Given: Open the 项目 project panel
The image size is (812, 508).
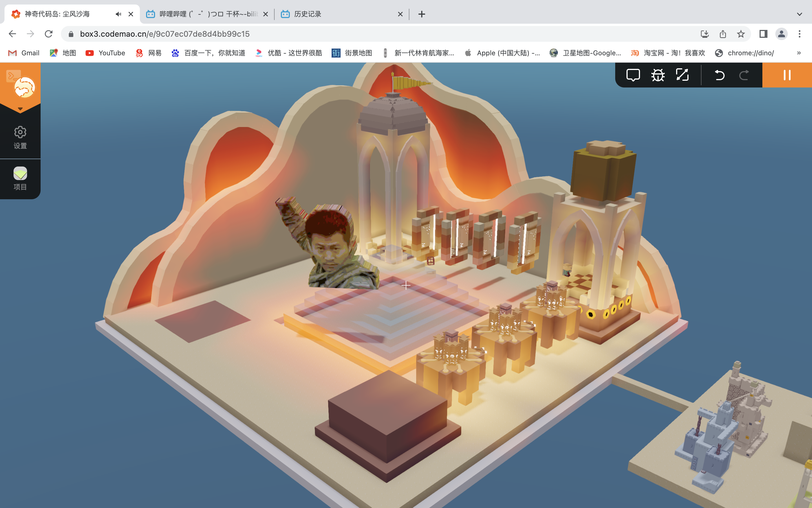Looking at the screenshot, I should pos(20,179).
